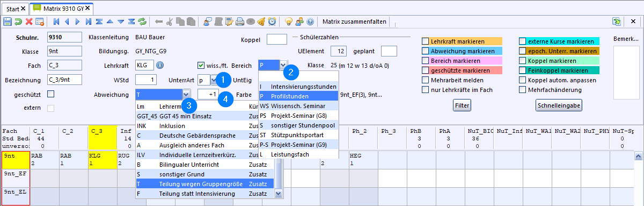Tick epoch. Unterr. markieren checkbox
644x206 pixels.
(523, 51)
